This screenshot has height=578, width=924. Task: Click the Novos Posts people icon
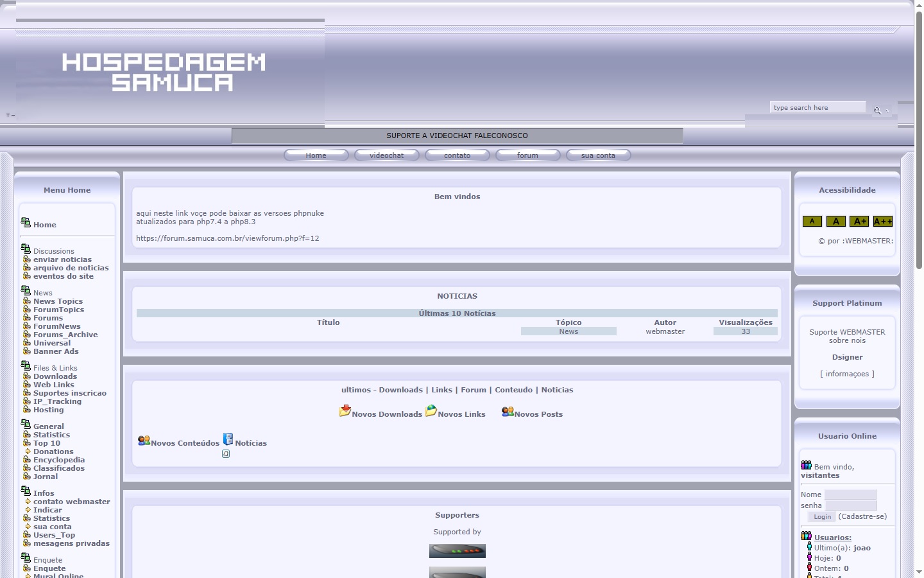tap(508, 412)
